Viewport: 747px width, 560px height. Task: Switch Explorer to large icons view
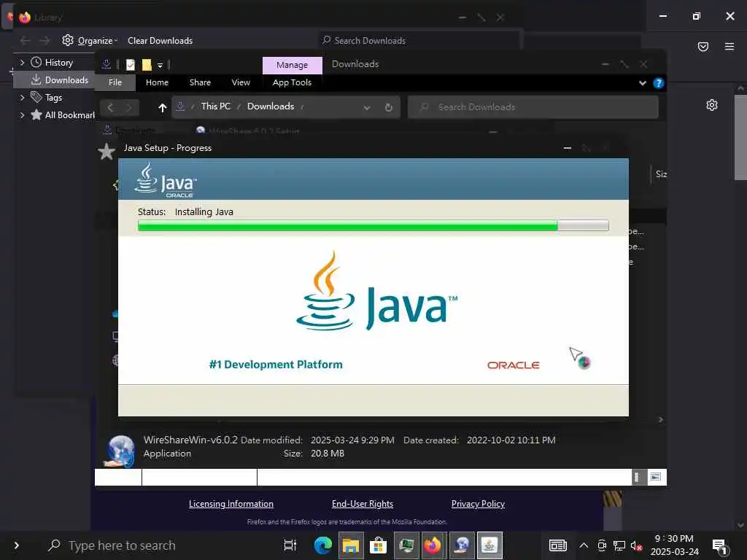(656, 477)
